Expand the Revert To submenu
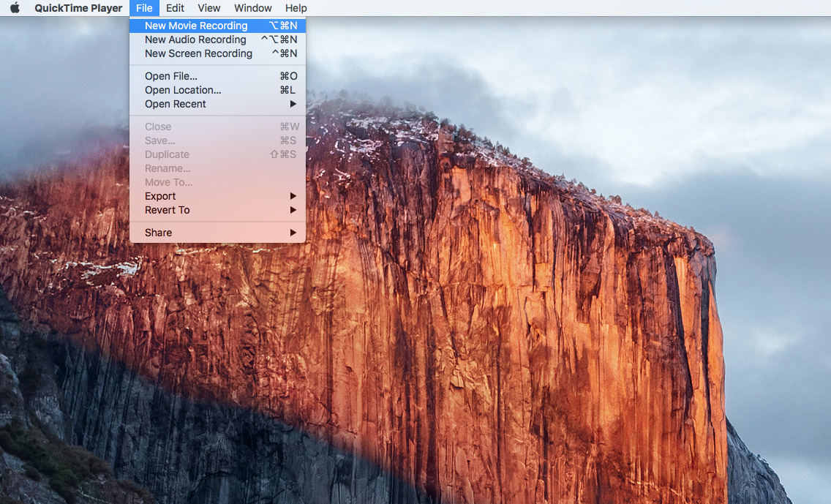This screenshot has width=831, height=504. point(167,210)
